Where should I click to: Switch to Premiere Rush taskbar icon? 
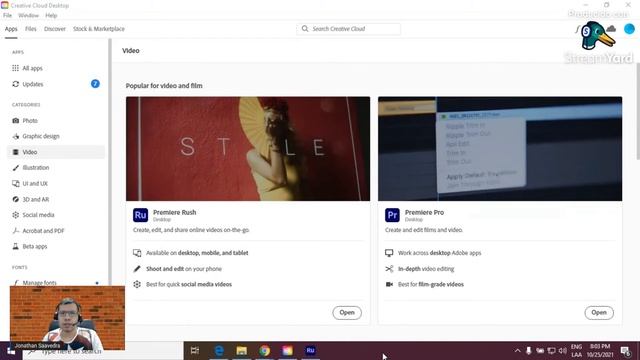pyautogui.click(x=310, y=350)
